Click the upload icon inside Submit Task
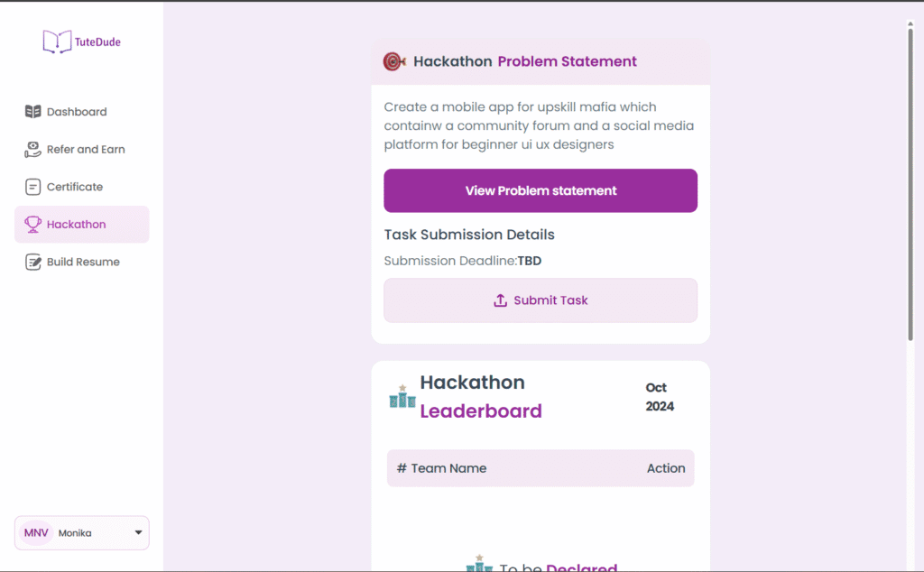 click(499, 300)
